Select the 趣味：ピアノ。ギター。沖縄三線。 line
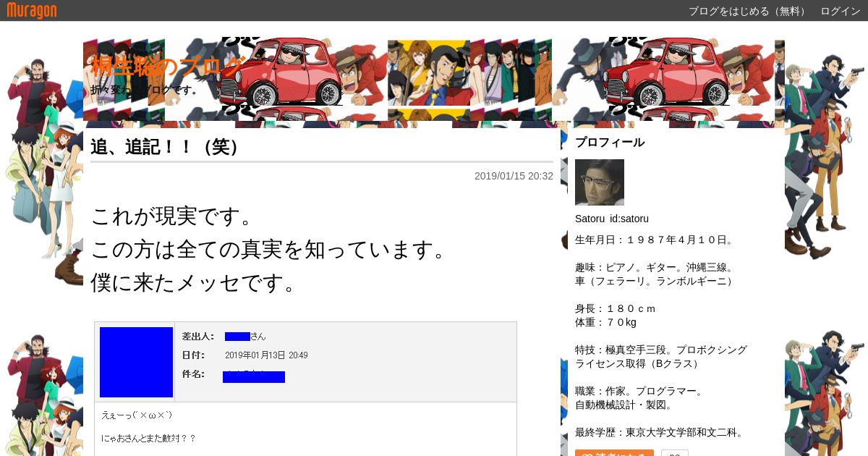Image resolution: width=868 pixels, height=456 pixels. point(655,267)
